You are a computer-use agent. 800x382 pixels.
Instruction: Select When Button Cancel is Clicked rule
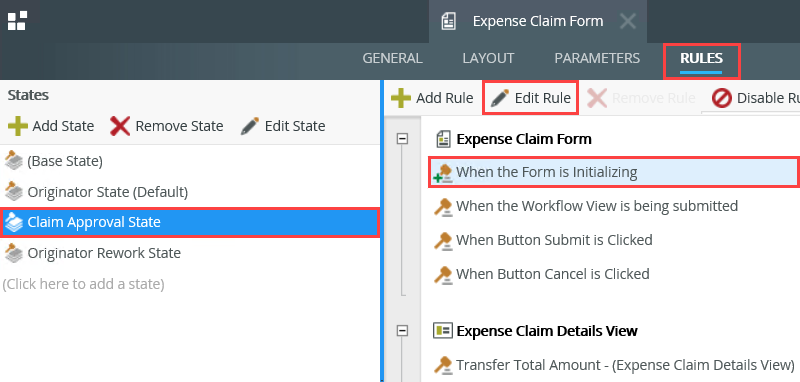[553, 274]
